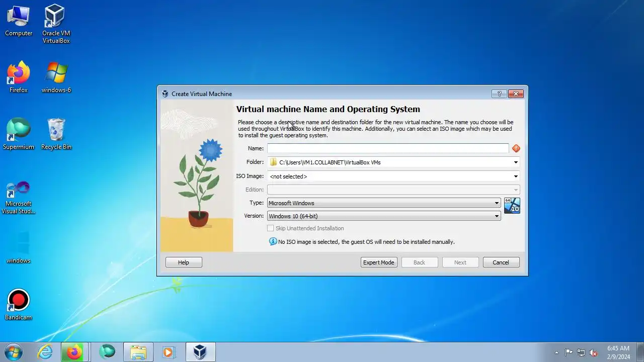
Task: Open Version dropdown Windows 10 (64-bit)
Action: pos(384,216)
